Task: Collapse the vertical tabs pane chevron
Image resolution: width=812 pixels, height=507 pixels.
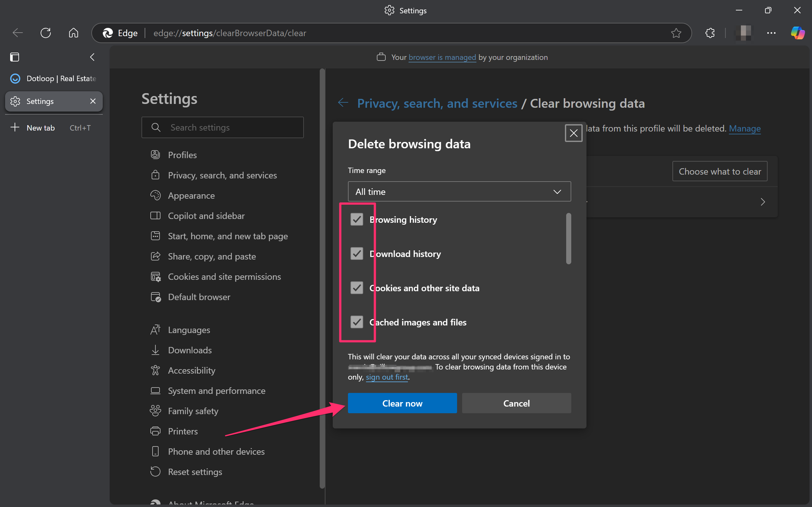Action: [x=92, y=57]
